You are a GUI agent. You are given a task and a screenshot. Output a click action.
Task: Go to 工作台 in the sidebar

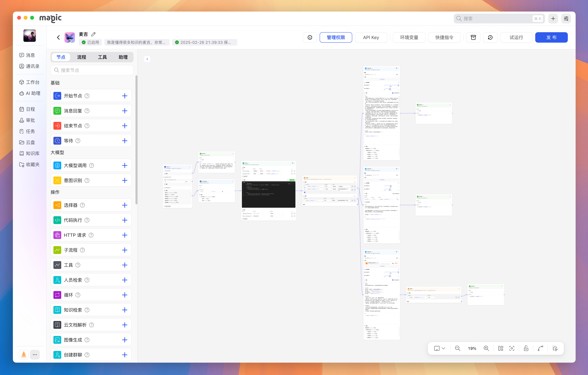pyautogui.click(x=29, y=82)
